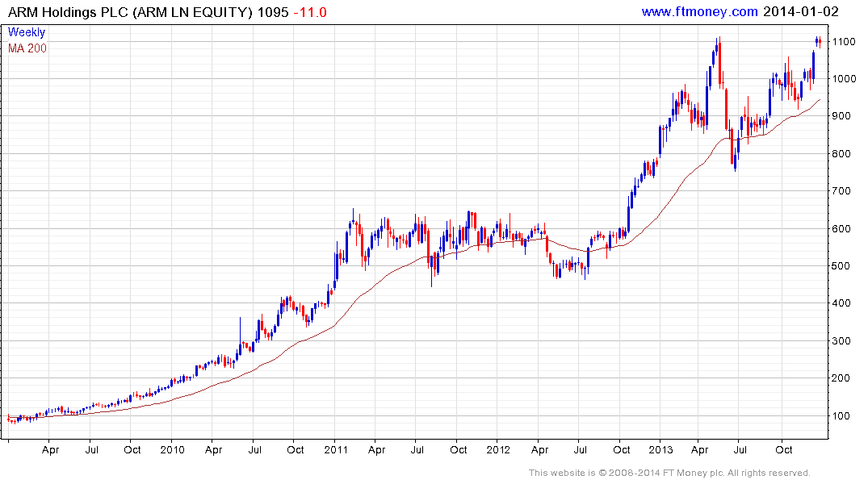Click the 2010 year label on time axis
This screenshot has height=484, width=868.
(172, 449)
